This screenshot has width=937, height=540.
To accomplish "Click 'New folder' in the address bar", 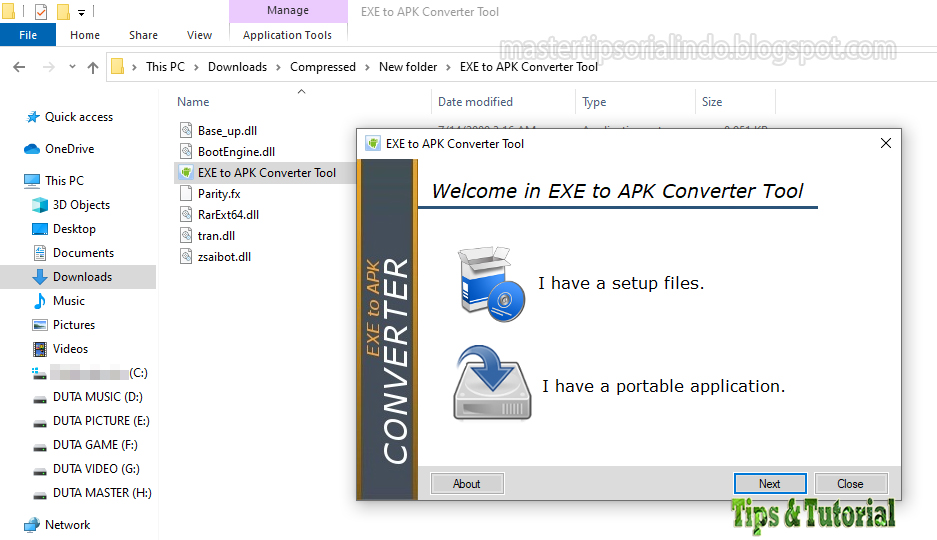I will coord(408,67).
